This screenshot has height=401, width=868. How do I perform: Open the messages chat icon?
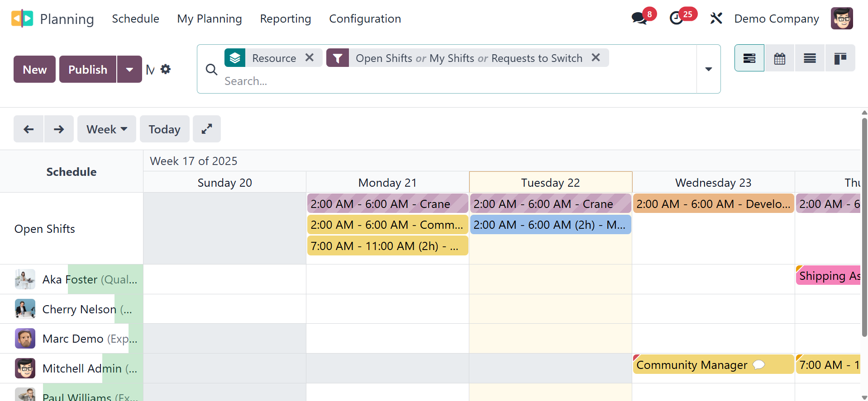coord(639,19)
